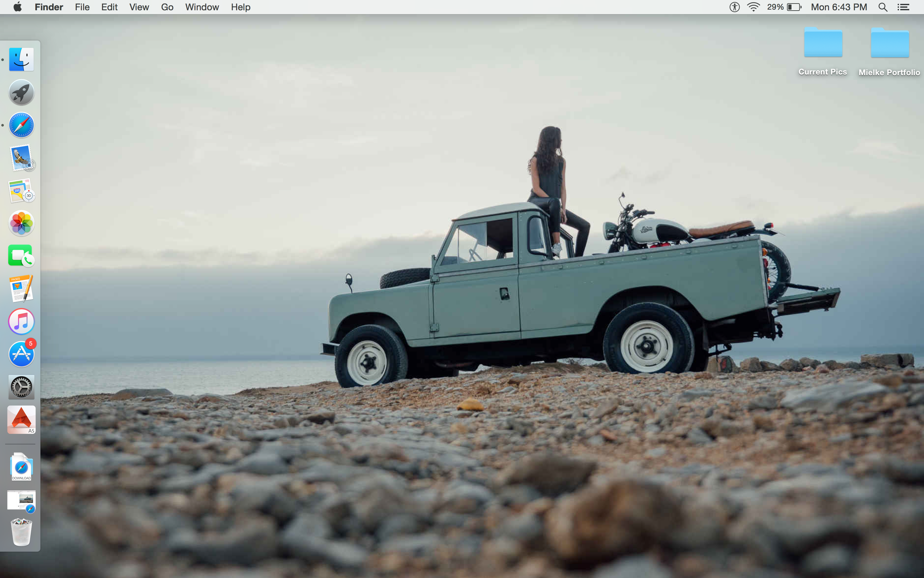Open Mail stamp icon in Dock
The image size is (924, 578).
point(22,158)
